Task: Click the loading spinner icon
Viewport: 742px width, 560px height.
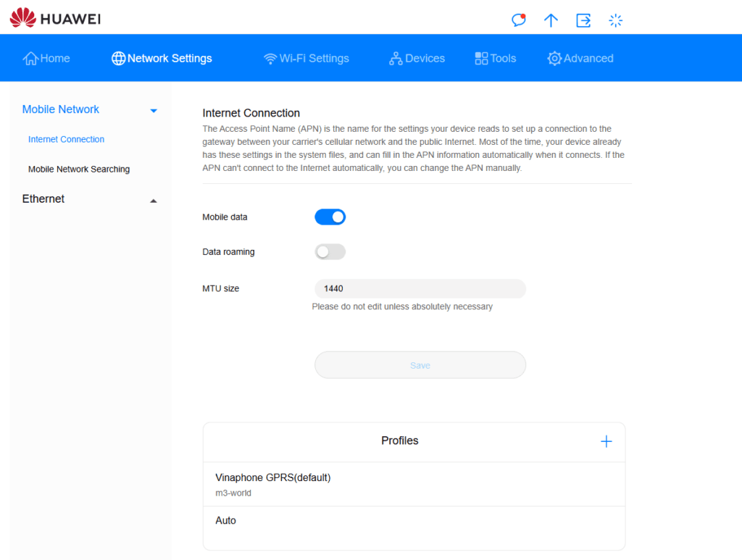Action: pyautogui.click(x=615, y=20)
